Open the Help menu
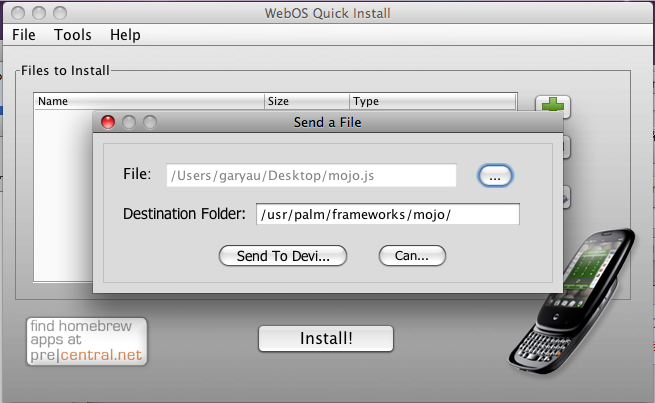655x403 pixels. pos(125,35)
